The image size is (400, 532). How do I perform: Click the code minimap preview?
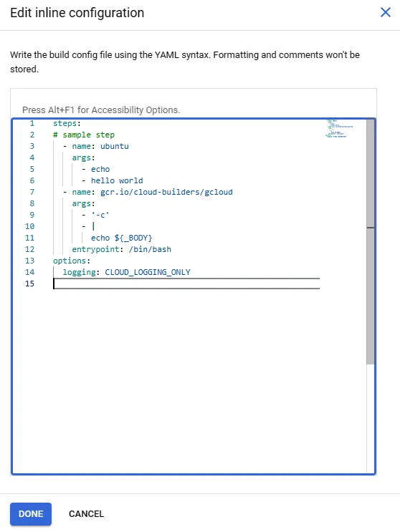coord(339,128)
